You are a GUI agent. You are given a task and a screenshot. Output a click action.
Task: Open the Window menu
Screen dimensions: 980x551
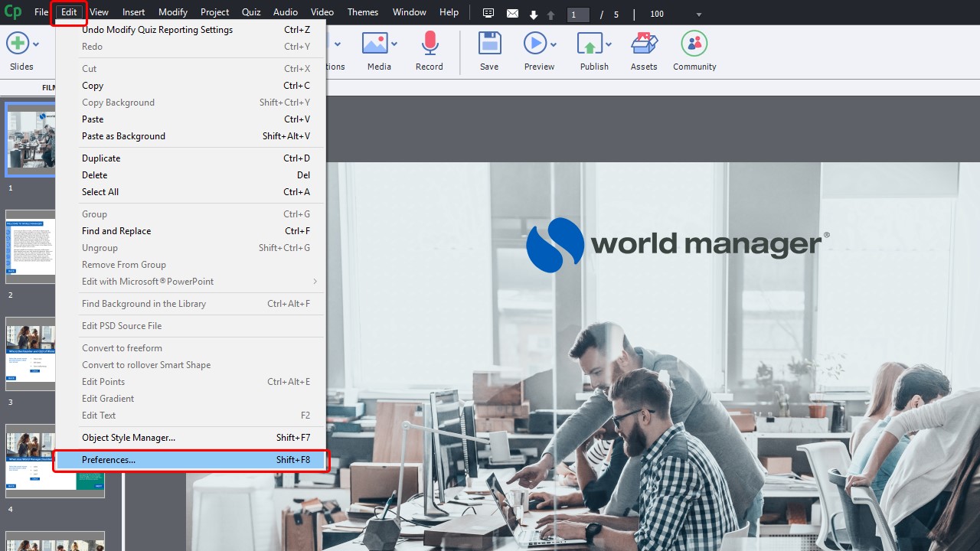pyautogui.click(x=410, y=12)
